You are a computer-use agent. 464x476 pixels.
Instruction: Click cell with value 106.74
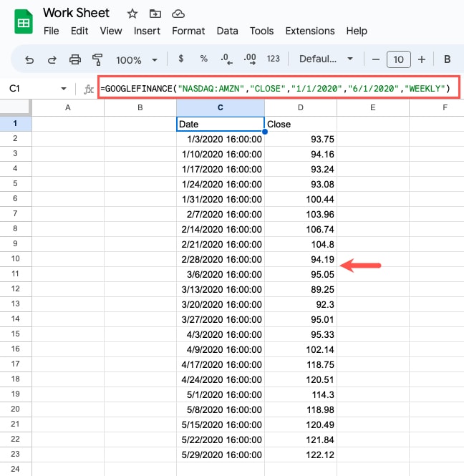pyautogui.click(x=301, y=230)
